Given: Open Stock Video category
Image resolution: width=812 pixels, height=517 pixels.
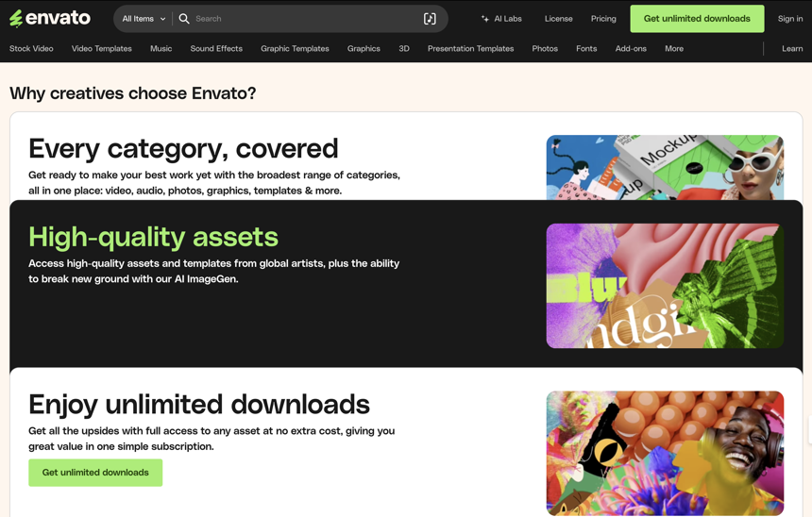Looking at the screenshot, I should pos(31,49).
